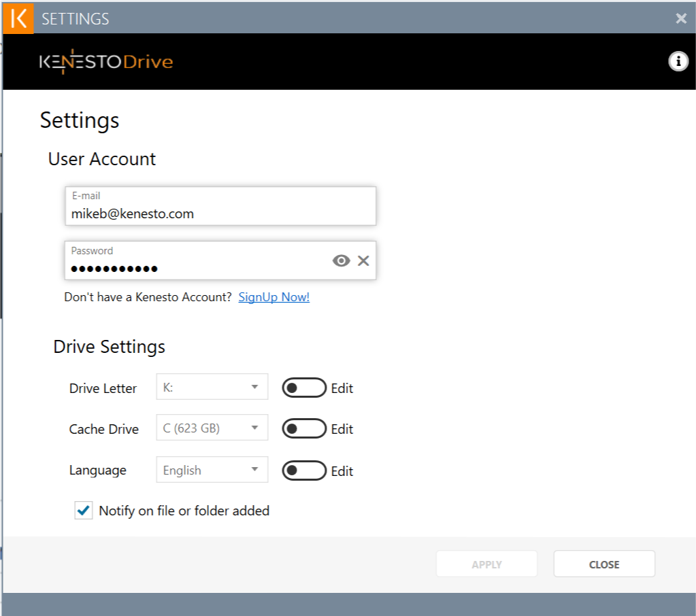Click into the E-mail field

click(x=220, y=206)
